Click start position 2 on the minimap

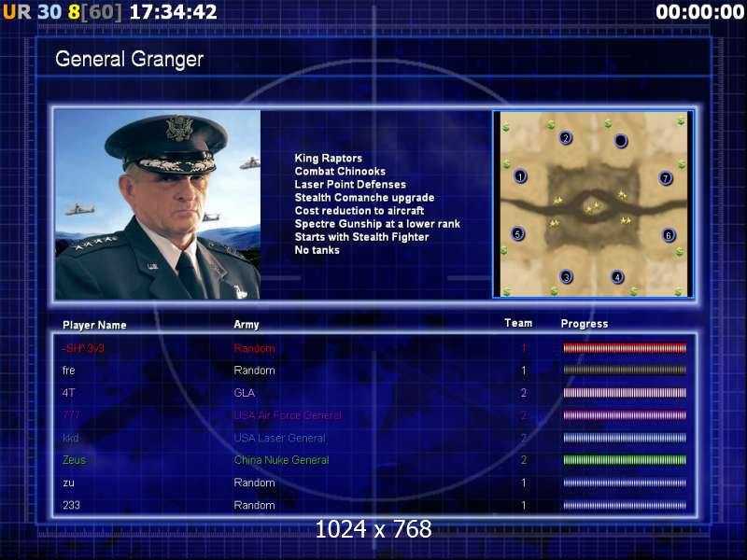click(566, 138)
